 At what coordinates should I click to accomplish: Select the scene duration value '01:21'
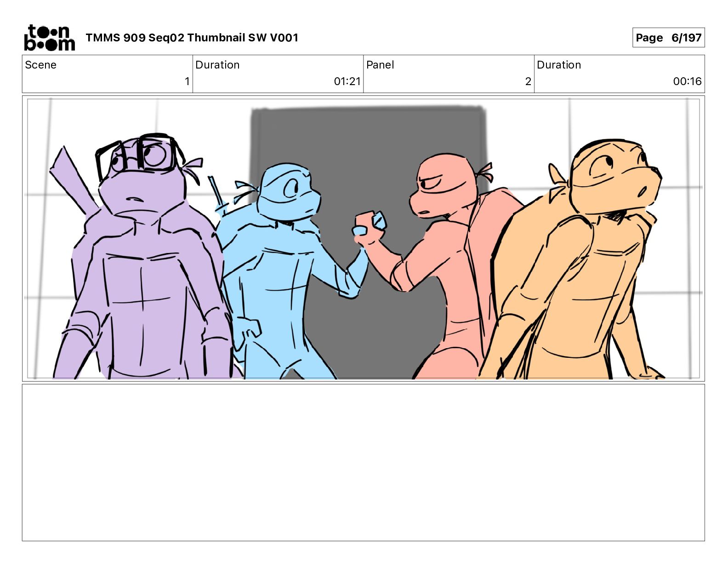[347, 81]
